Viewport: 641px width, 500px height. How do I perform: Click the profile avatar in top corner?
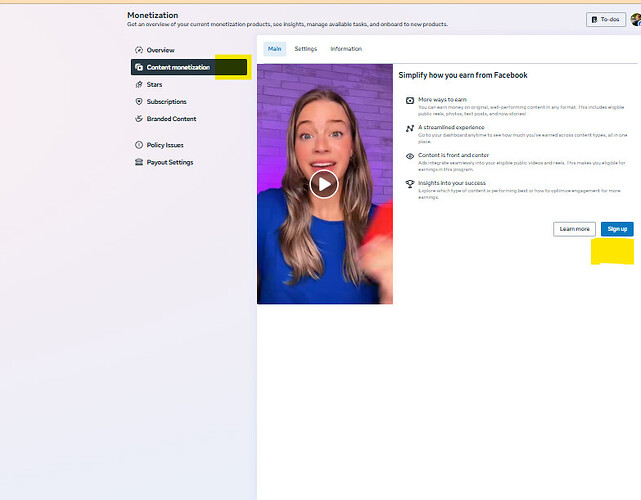[636, 19]
